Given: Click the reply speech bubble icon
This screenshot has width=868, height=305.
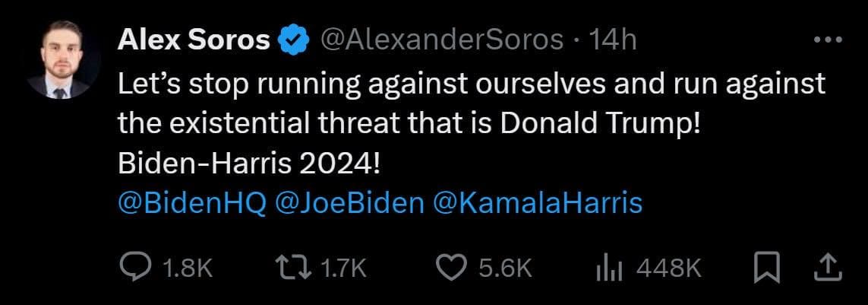Looking at the screenshot, I should [x=137, y=266].
